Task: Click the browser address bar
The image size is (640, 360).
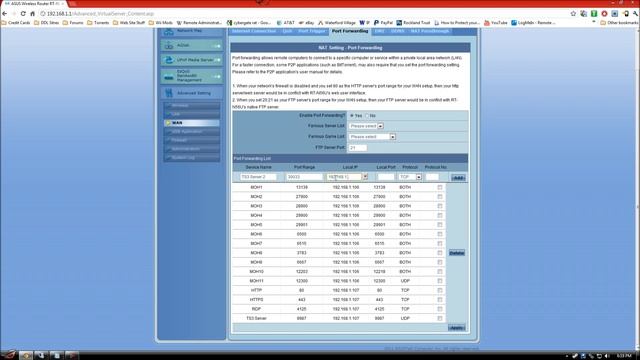Action: [302, 13]
